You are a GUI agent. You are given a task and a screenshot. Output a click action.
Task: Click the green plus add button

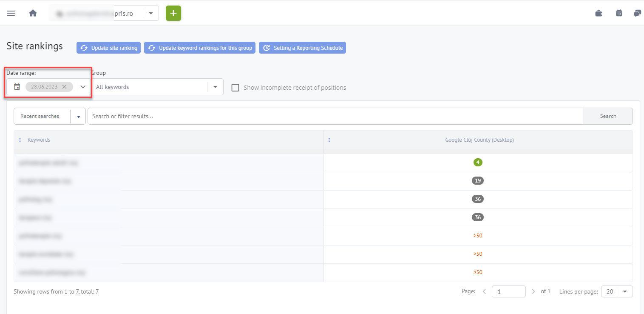coord(173,13)
